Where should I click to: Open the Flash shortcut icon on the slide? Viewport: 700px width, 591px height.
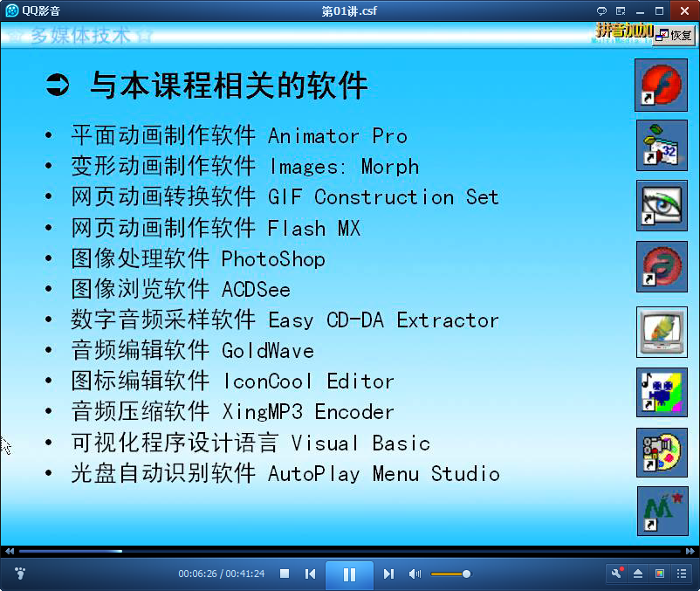tap(662, 85)
